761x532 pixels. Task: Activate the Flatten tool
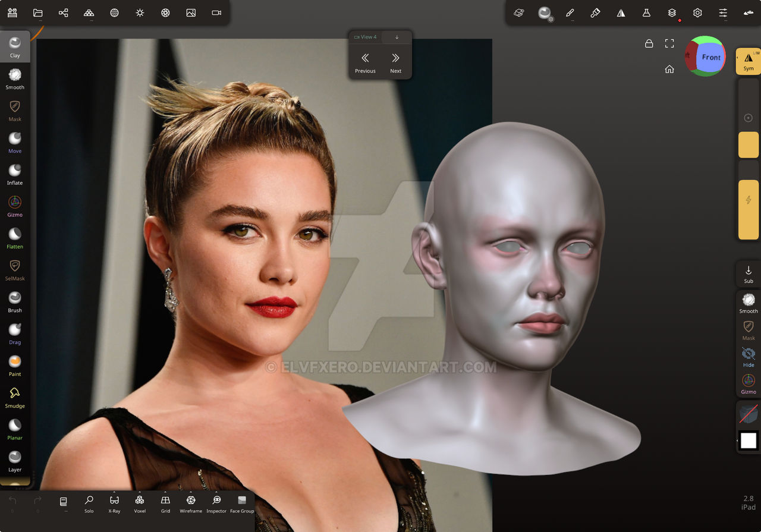pyautogui.click(x=15, y=238)
